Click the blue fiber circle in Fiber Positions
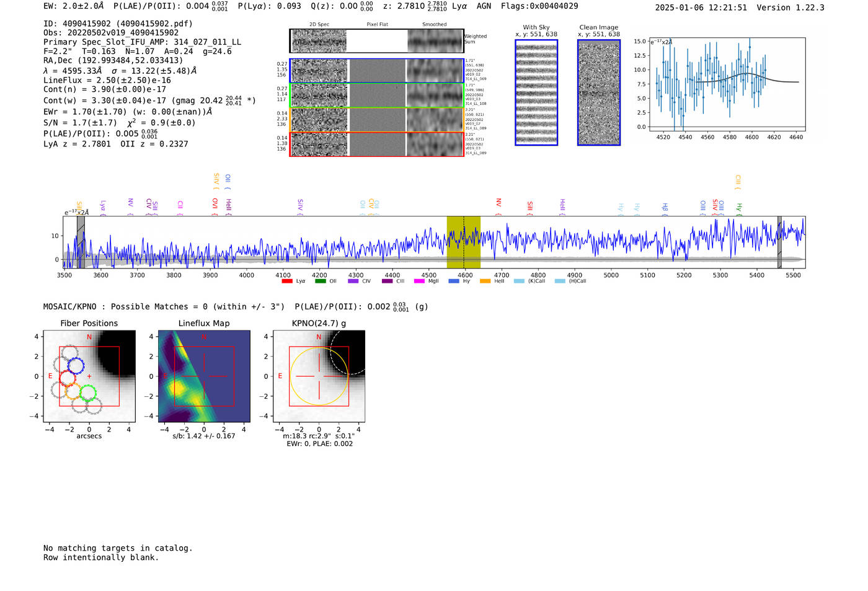Screen dimensions: 868x591 coord(76,365)
